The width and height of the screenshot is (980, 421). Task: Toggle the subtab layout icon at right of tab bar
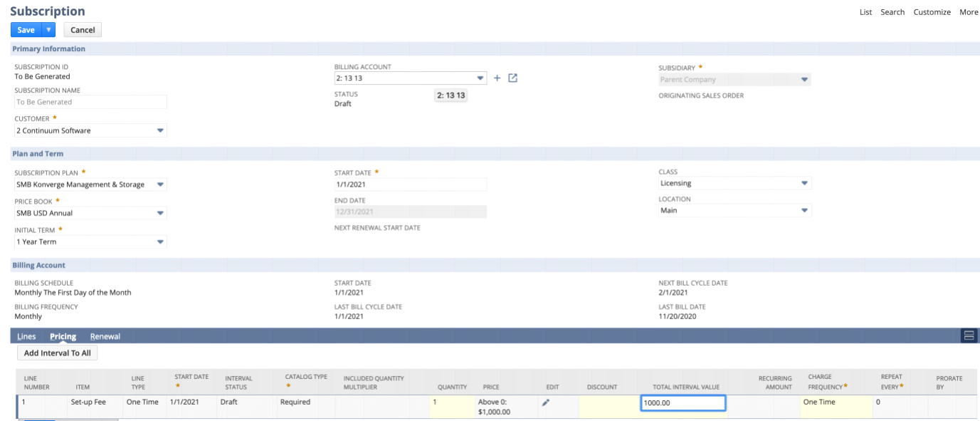coord(968,336)
